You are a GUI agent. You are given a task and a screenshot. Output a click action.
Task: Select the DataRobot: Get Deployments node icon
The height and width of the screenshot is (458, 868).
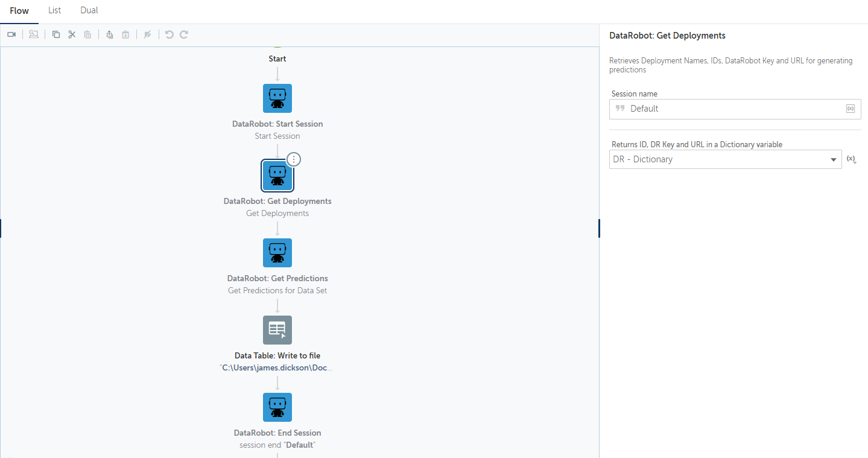pos(277,176)
